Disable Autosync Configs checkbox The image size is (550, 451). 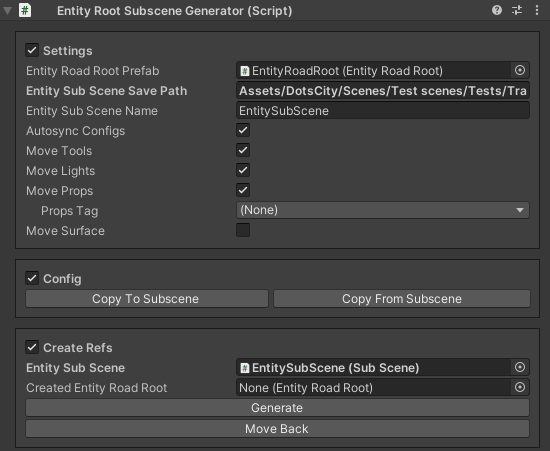coord(243,130)
